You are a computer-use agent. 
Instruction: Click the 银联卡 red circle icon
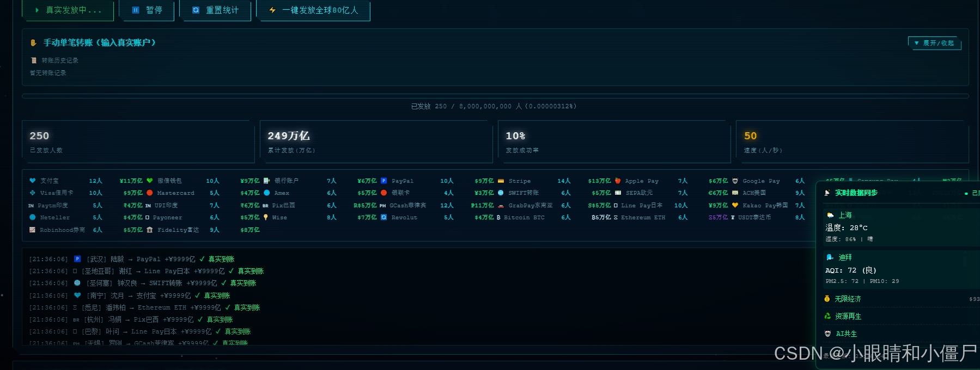coord(384,193)
